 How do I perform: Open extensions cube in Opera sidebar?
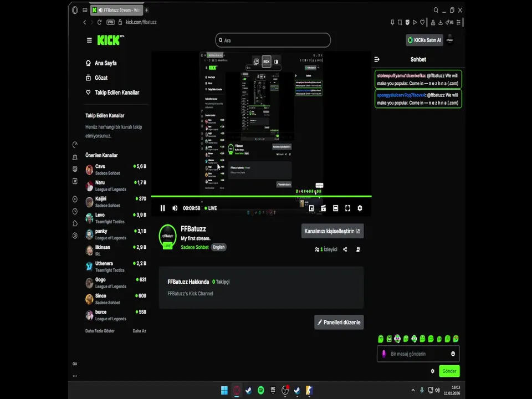pyautogui.click(x=75, y=223)
